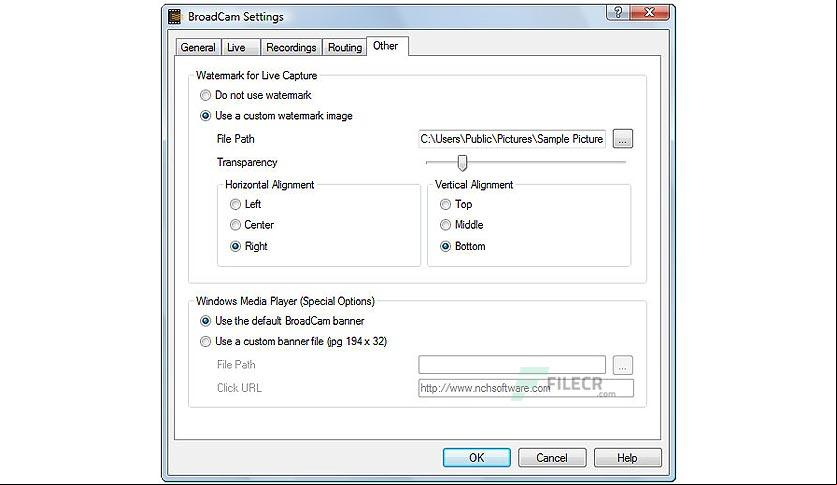
Task: Click the Click URL text field
Action: click(526, 388)
